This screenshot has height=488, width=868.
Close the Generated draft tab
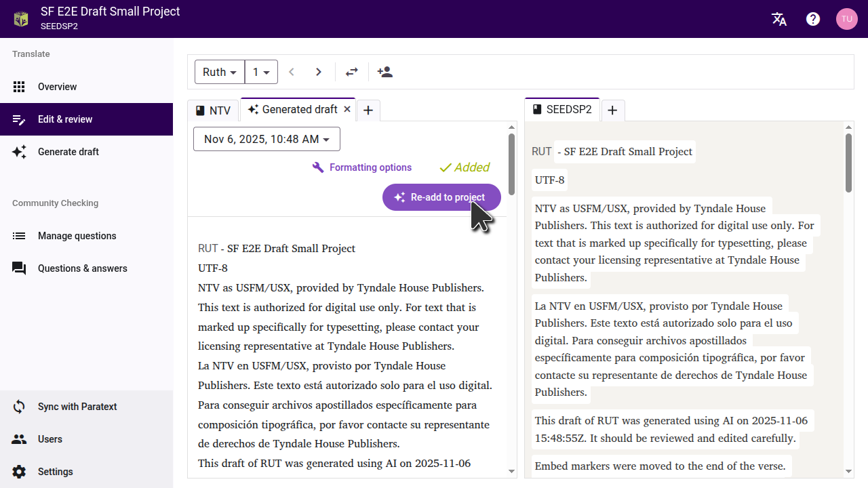point(347,109)
